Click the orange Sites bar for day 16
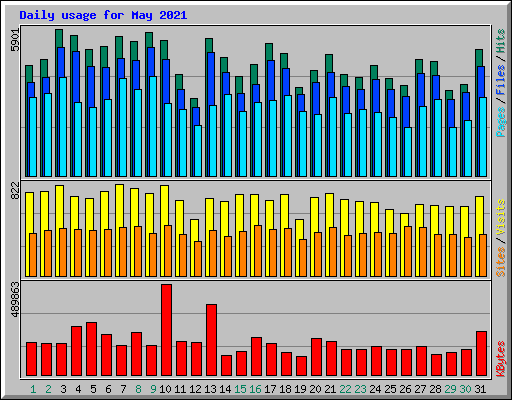This screenshot has width=512, height=400. 258,251
